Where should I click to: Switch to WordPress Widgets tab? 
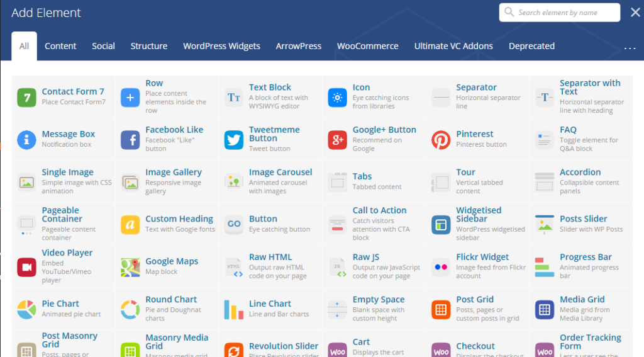click(x=222, y=46)
